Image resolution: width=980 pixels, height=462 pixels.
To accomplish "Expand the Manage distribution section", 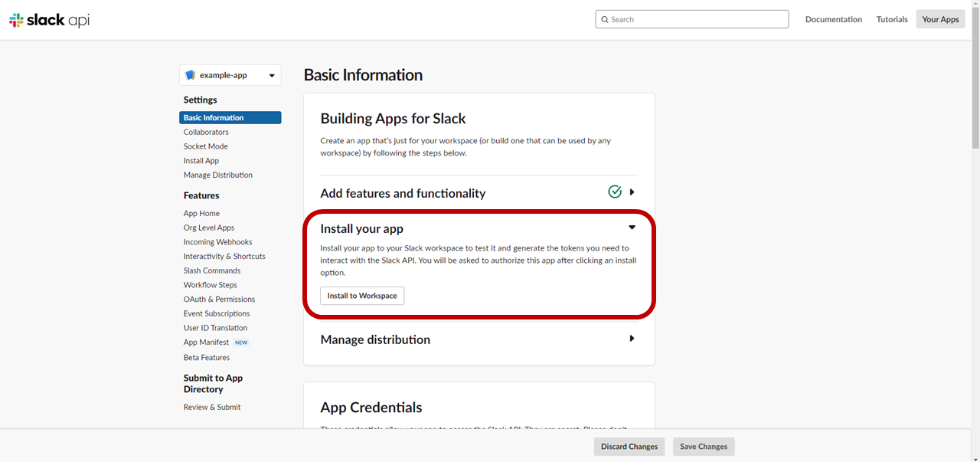I will click(x=632, y=338).
